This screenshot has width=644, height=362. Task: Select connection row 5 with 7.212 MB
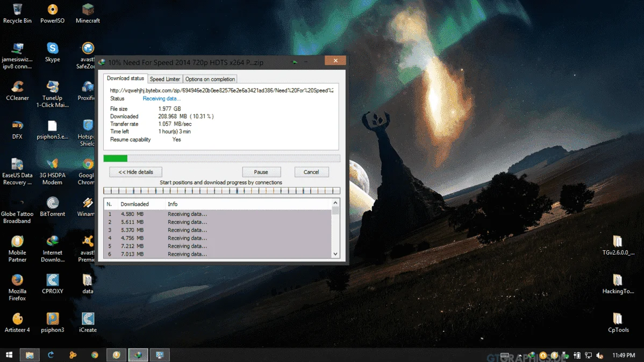tap(218, 247)
